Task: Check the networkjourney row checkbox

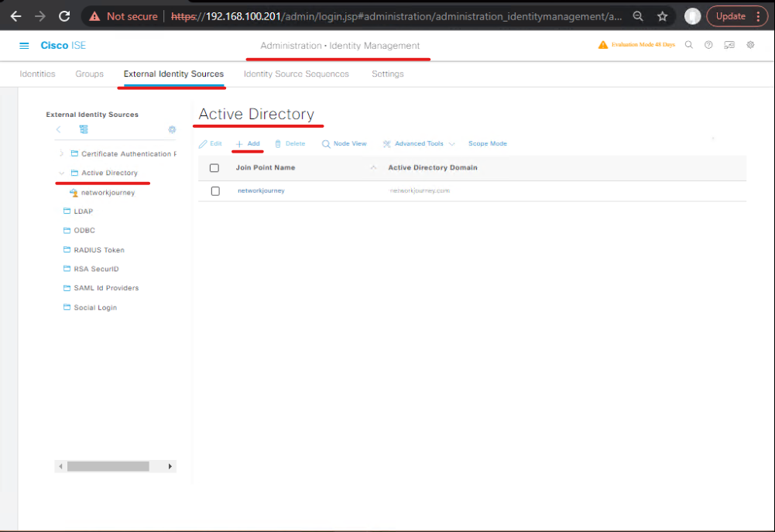Action: tap(215, 190)
